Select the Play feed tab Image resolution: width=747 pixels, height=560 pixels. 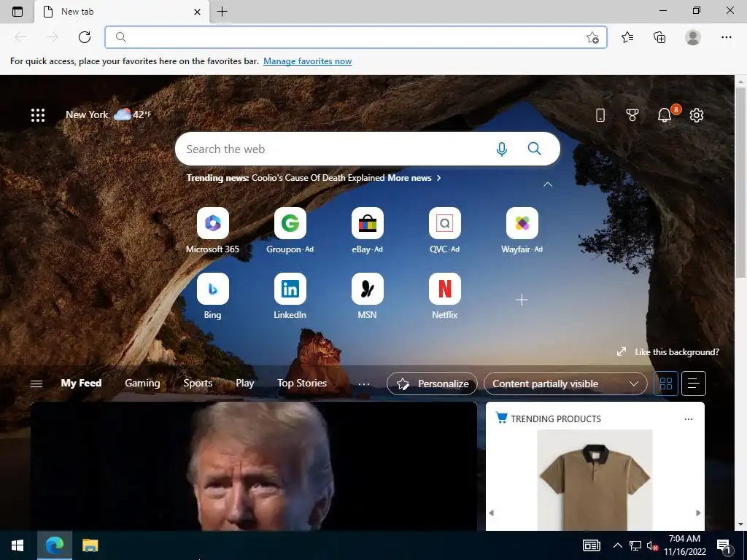point(245,383)
